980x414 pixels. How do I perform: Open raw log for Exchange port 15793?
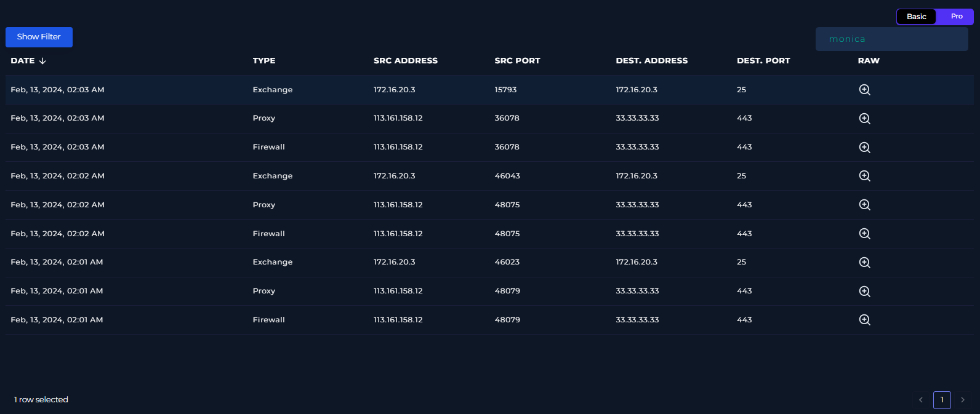click(x=864, y=90)
